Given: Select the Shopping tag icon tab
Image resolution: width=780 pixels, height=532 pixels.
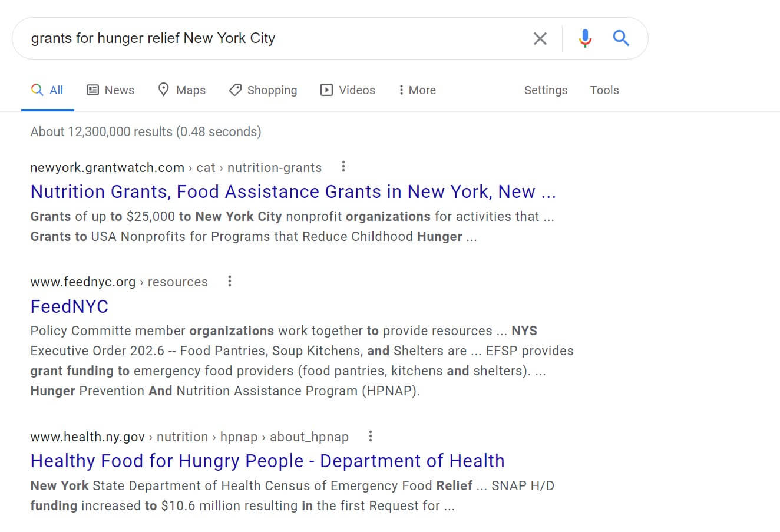Looking at the screenshot, I should (x=263, y=90).
